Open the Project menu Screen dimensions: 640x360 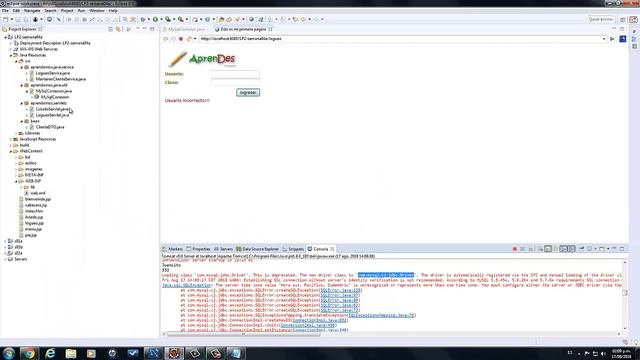click(67, 11)
